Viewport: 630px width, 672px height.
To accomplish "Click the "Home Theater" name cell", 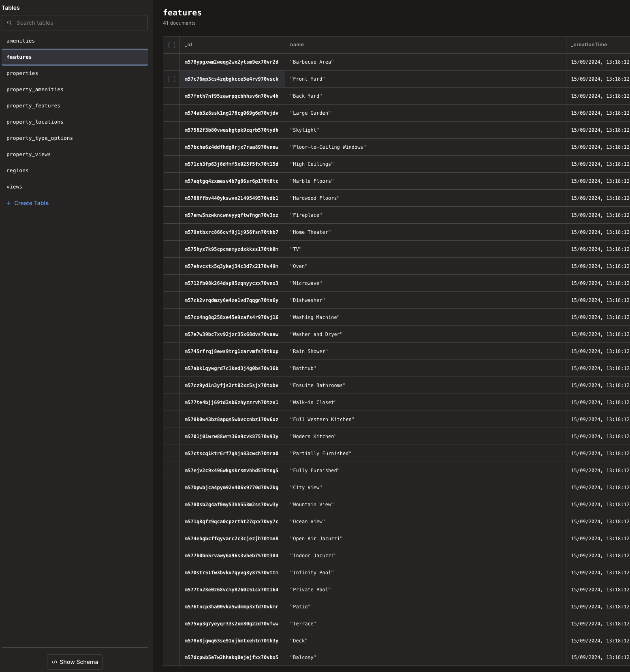I will (425, 232).
